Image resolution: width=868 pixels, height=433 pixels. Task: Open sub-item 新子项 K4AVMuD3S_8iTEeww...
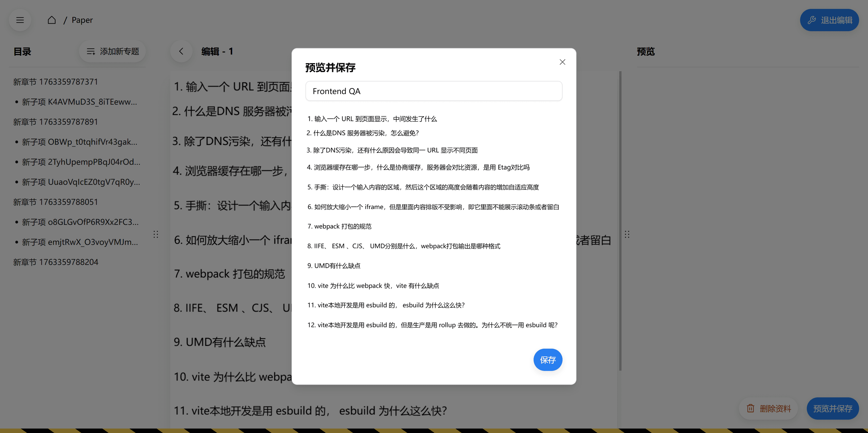(x=80, y=102)
